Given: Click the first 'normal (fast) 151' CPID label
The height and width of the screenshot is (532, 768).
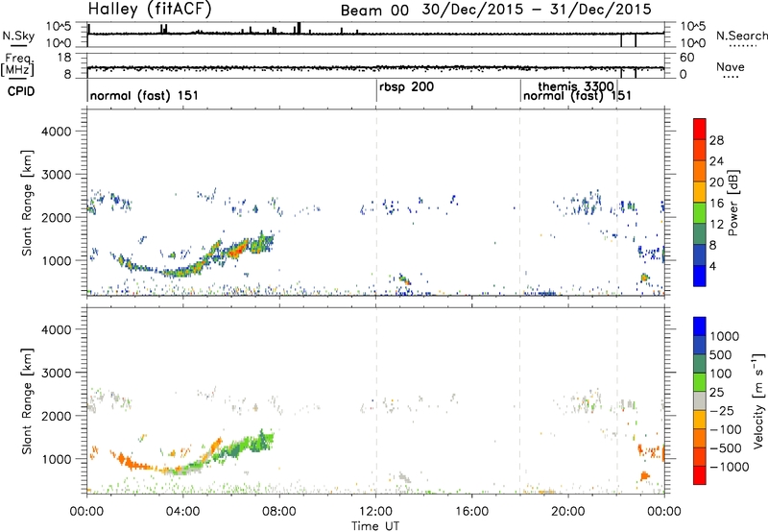Looking at the screenshot, I should pyautogui.click(x=144, y=95).
